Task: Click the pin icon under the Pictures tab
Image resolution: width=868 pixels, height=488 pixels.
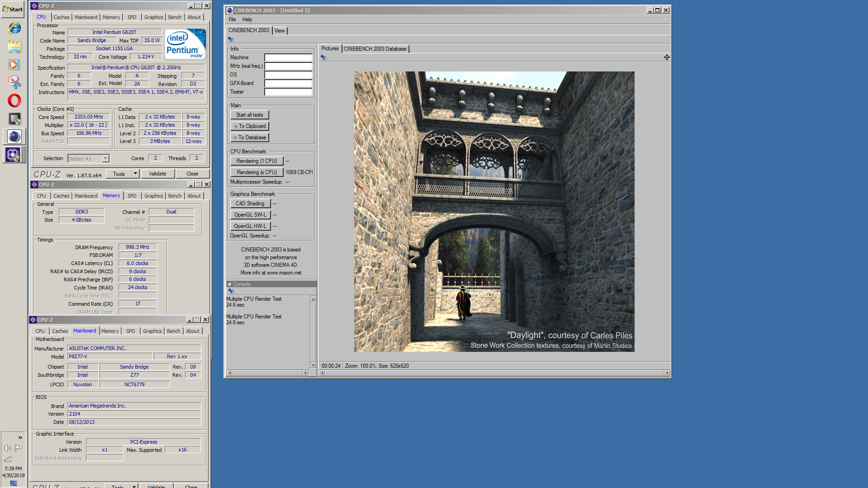Action: (x=323, y=57)
